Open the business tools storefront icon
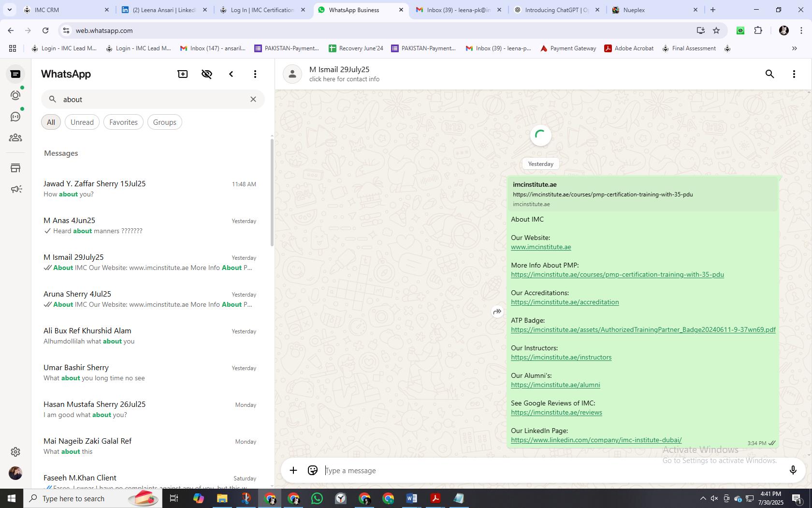The image size is (812, 508). tap(15, 168)
